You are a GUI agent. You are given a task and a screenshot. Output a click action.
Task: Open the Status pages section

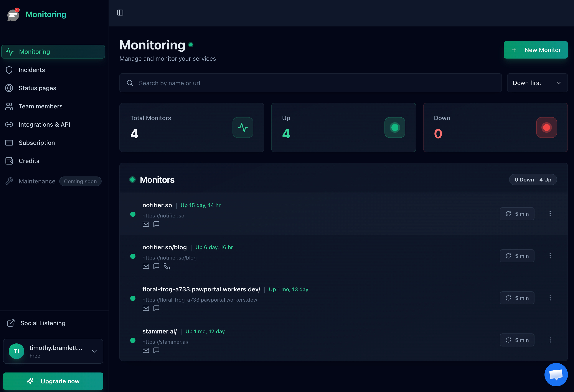[x=37, y=88]
